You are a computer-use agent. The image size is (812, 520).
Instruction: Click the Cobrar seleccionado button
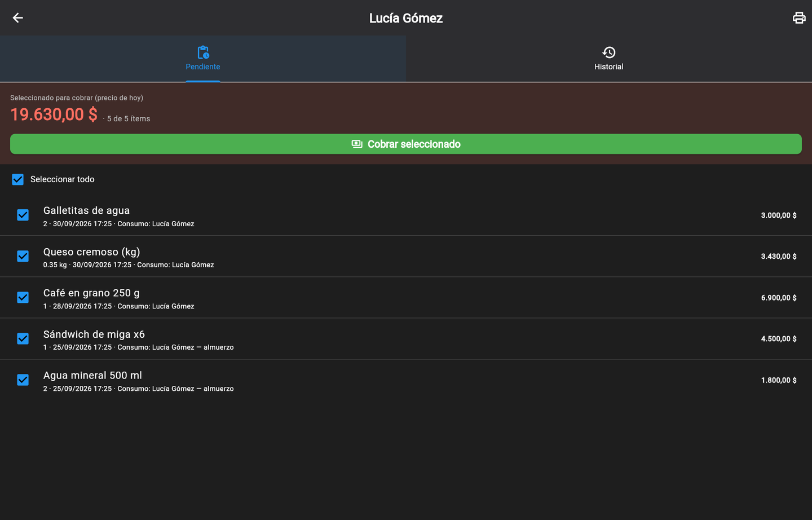406,144
